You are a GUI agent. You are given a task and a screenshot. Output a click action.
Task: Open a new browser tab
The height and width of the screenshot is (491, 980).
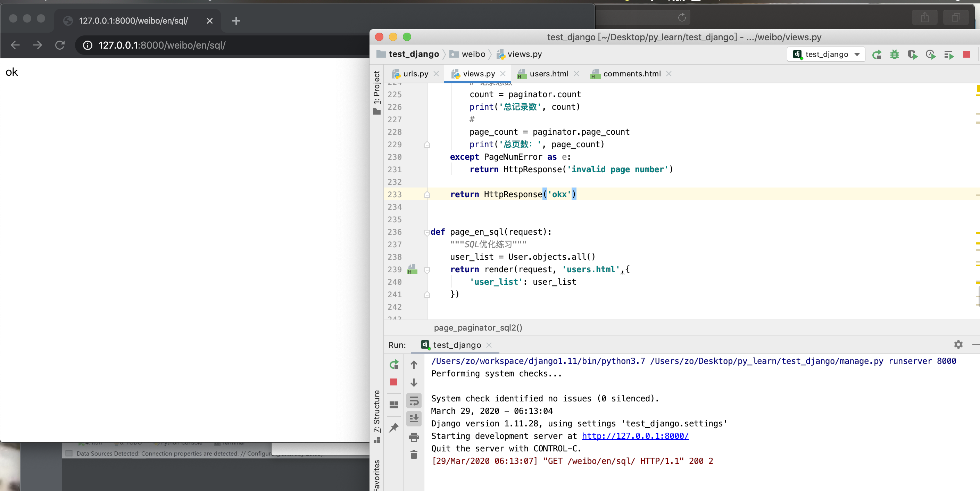tap(236, 20)
